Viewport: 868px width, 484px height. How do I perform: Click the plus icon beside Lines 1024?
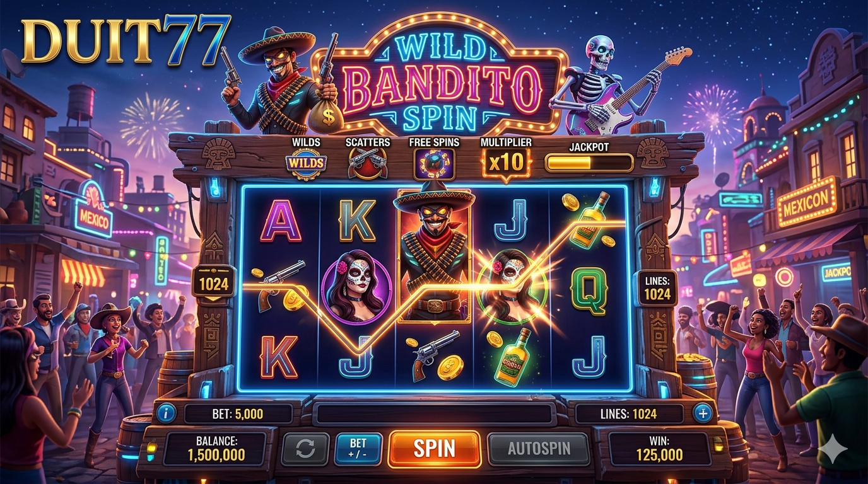click(x=702, y=413)
